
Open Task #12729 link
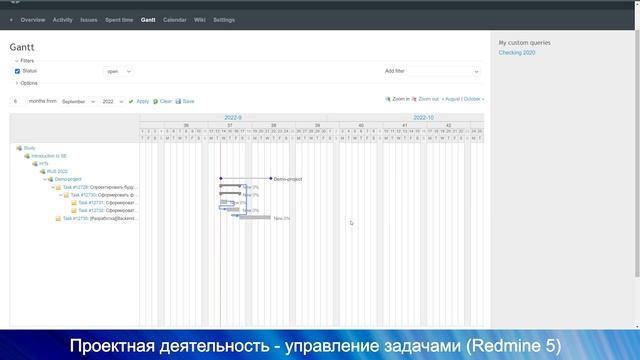tap(75, 187)
